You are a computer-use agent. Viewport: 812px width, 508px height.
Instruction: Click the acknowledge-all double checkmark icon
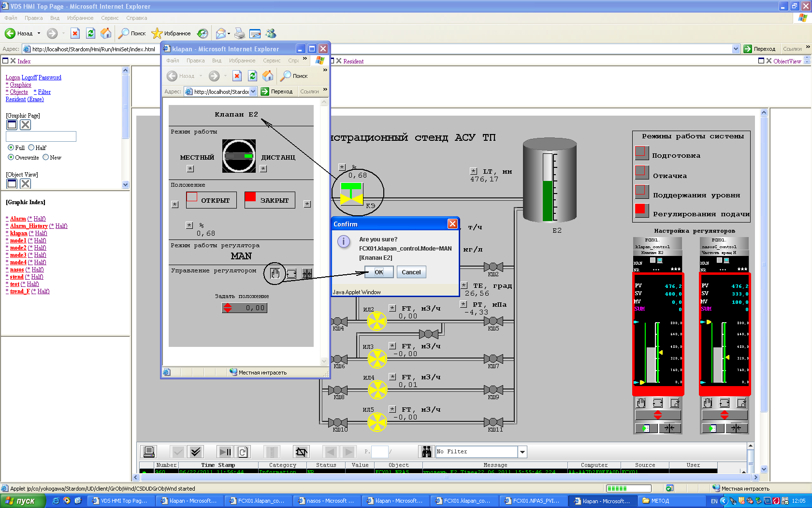click(x=195, y=452)
